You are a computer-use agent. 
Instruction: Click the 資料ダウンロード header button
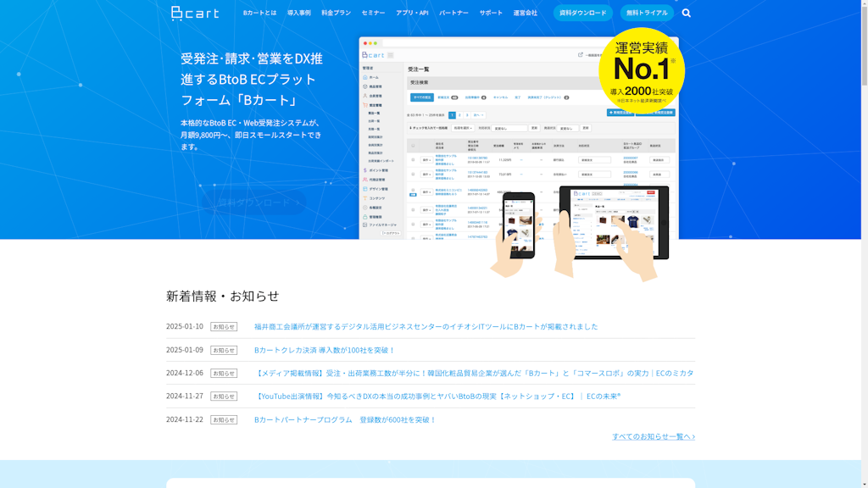click(583, 13)
